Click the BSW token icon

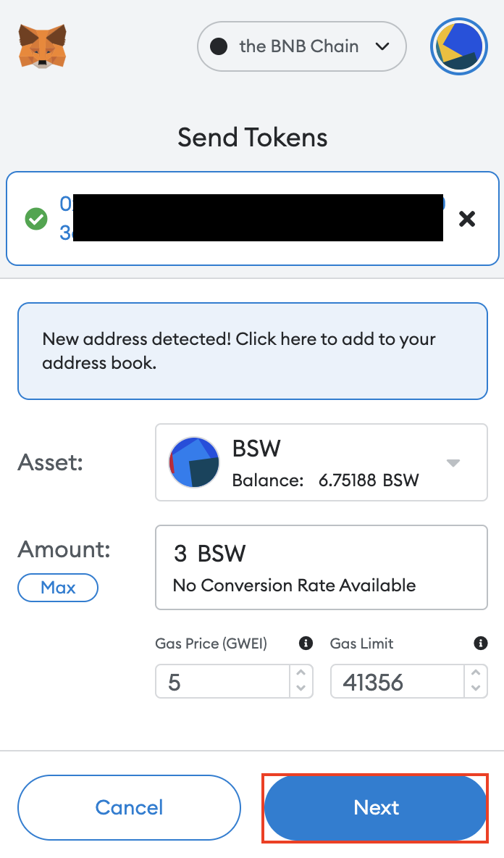(194, 462)
